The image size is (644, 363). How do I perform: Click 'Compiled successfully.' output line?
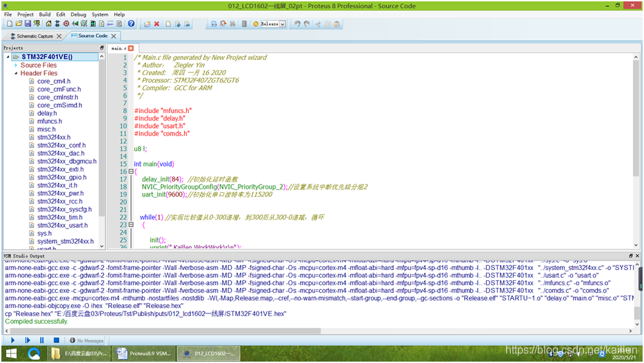pos(37,322)
